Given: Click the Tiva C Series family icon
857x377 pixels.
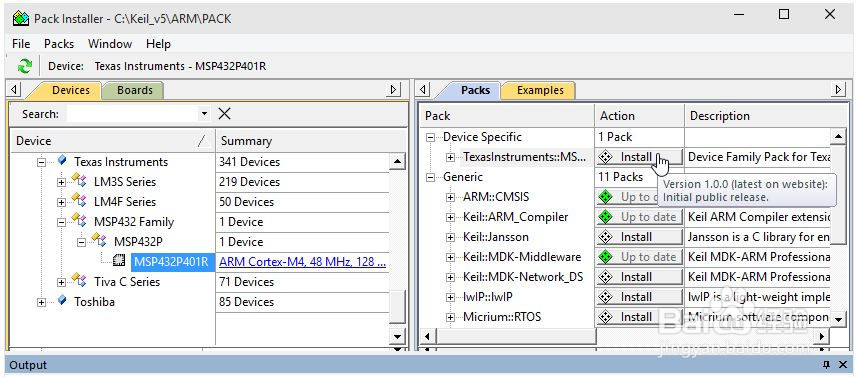Looking at the screenshot, I should 79,281.
